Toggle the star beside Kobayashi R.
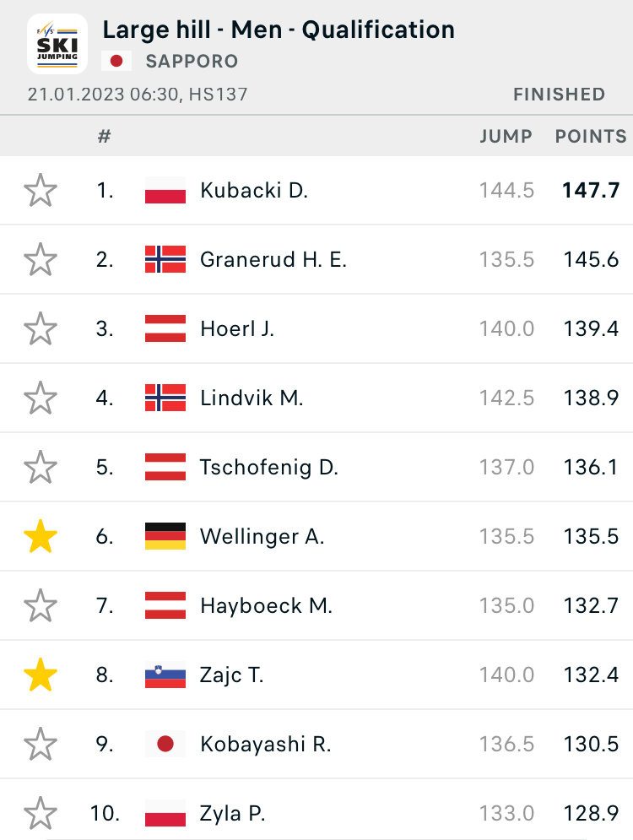Viewport: 633px width, 840px height. click(x=41, y=744)
